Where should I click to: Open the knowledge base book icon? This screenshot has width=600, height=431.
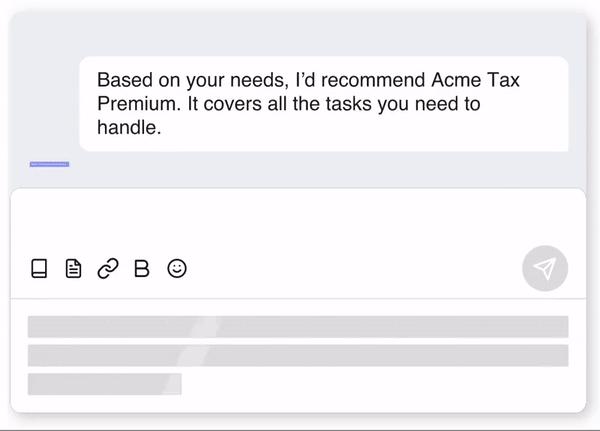coord(39,268)
